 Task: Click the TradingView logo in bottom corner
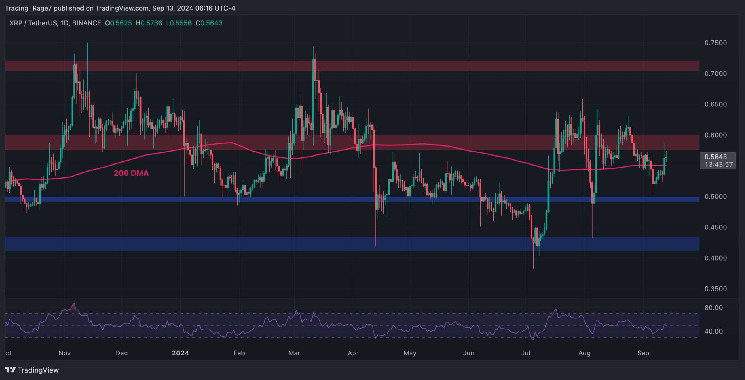click(x=32, y=370)
